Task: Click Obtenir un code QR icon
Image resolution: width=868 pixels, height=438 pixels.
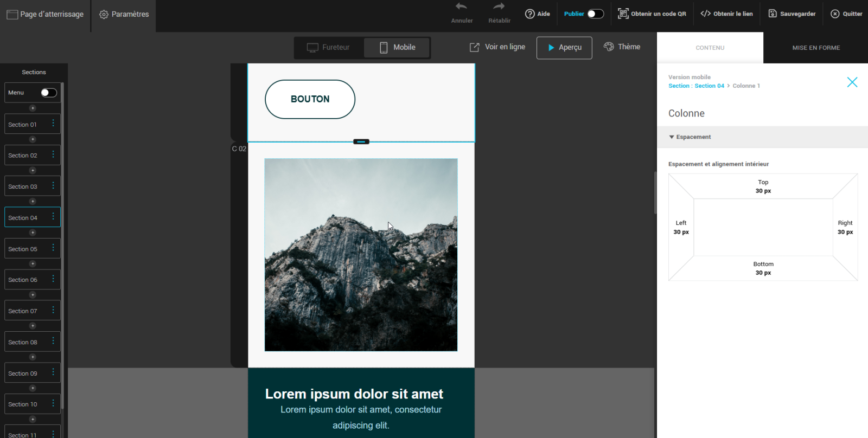Action: 623,14
